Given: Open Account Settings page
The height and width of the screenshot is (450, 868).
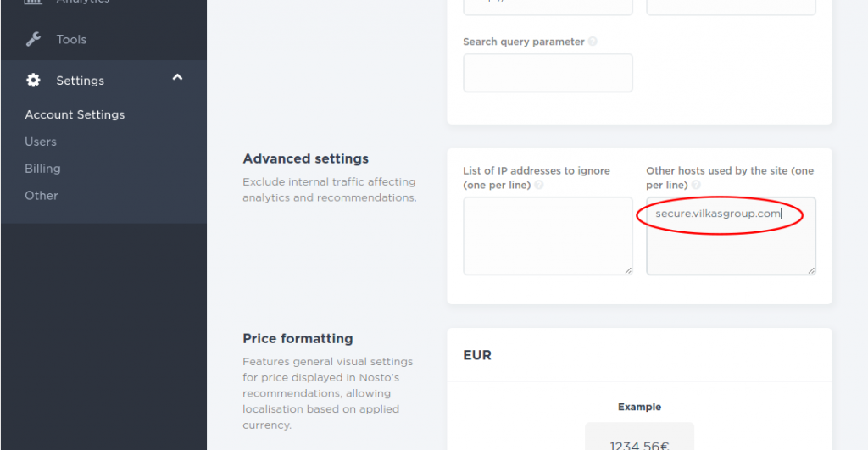Looking at the screenshot, I should [75, 114].
